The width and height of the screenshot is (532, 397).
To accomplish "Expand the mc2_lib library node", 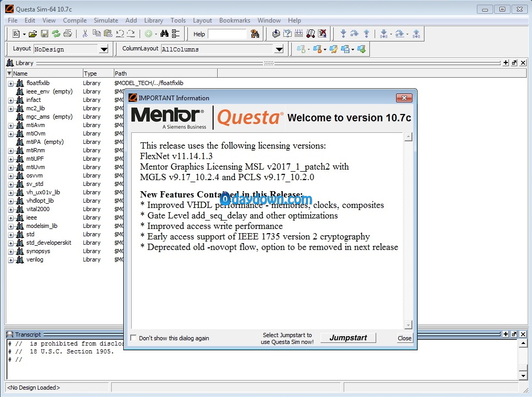I will pyautogui.click(x=11, y=109).
